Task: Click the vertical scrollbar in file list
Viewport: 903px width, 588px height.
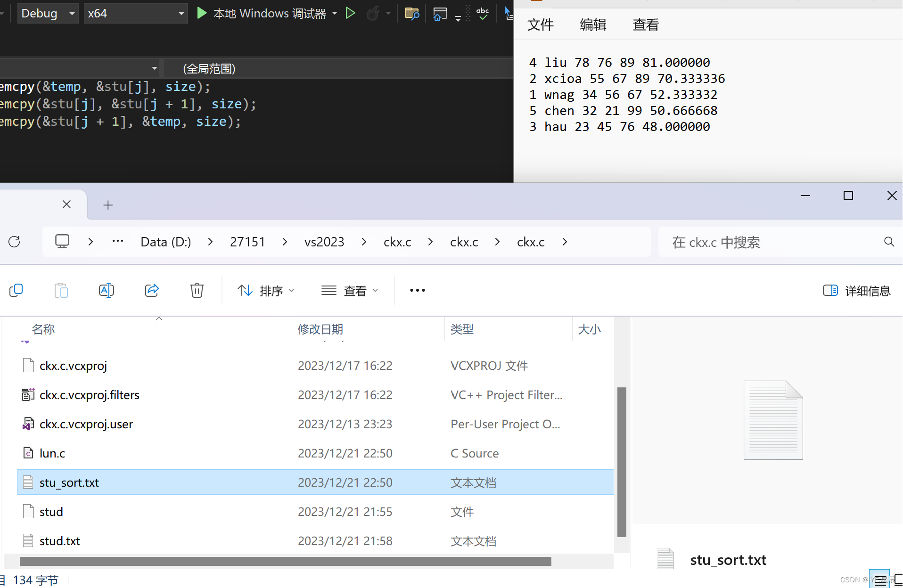Action: pyautogui.click(x=622, y=462)
